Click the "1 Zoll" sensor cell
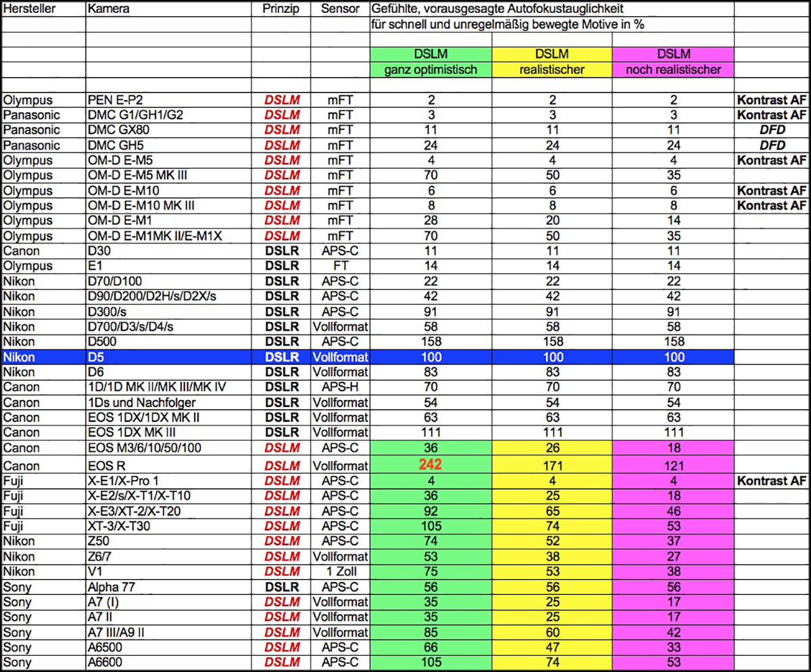 [x=340, y=572]
